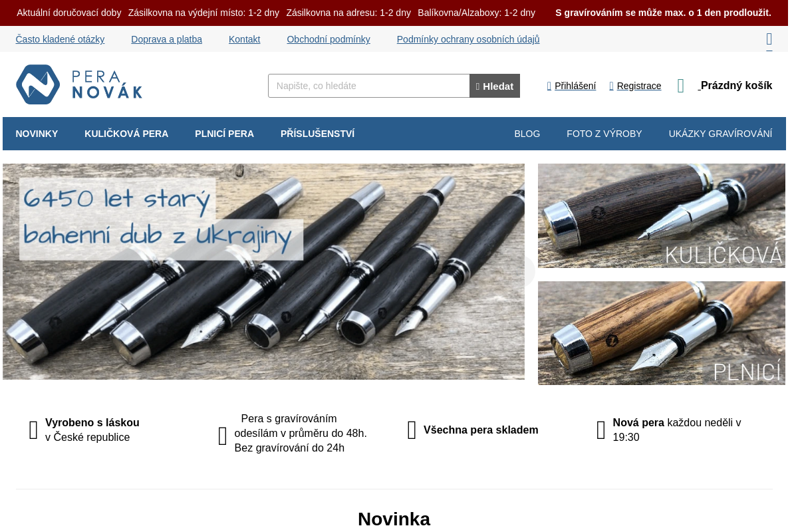The image size is (798, 532).
Task: Click 'Vyrobeno s láskou' text
Action: click(x=92, y=423)
